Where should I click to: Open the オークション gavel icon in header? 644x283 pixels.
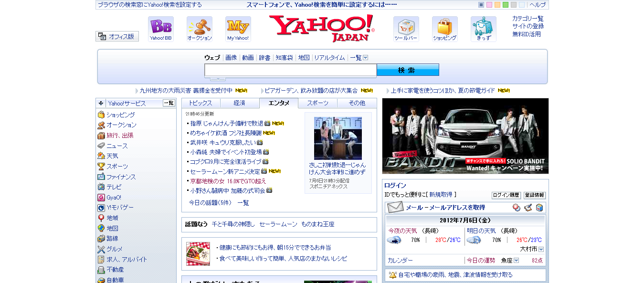pyautogui.click(x=200, y=29)
